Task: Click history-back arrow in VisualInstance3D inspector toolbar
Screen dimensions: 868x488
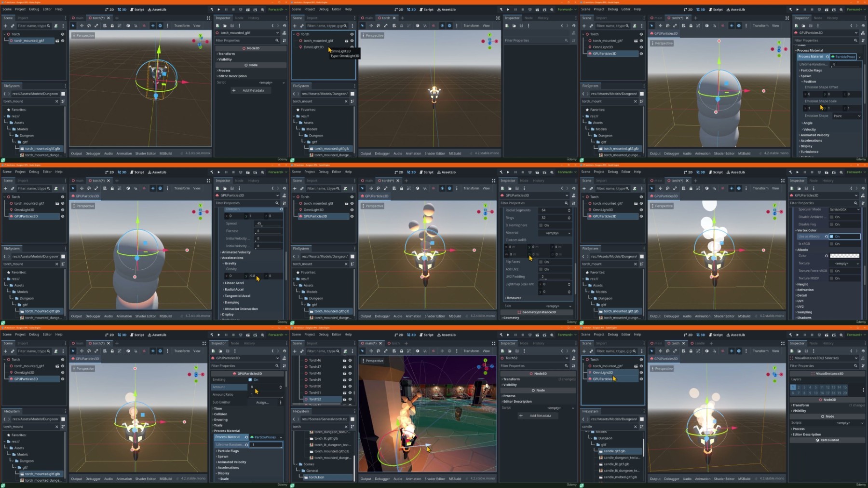Action: 851,351
